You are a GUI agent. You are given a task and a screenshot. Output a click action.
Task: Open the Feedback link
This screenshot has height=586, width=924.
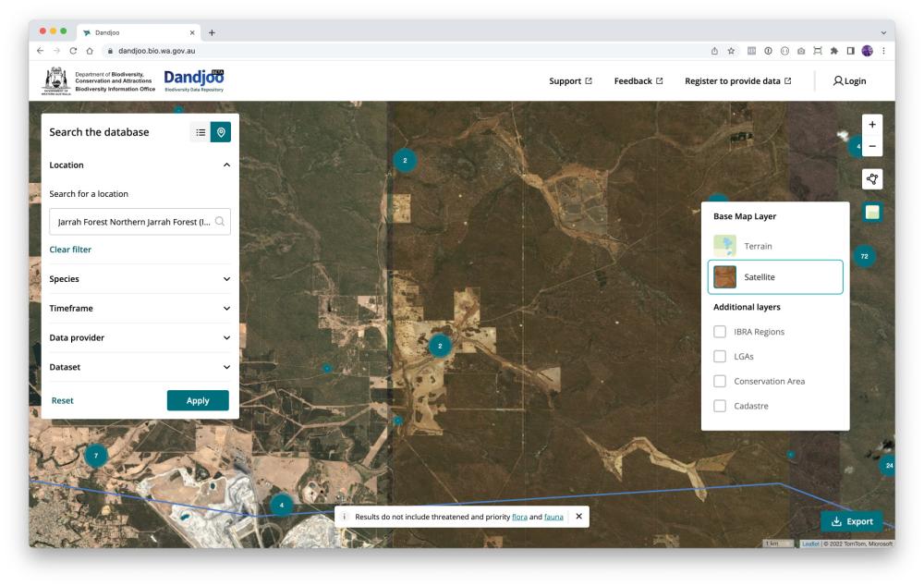click(638, 80)
